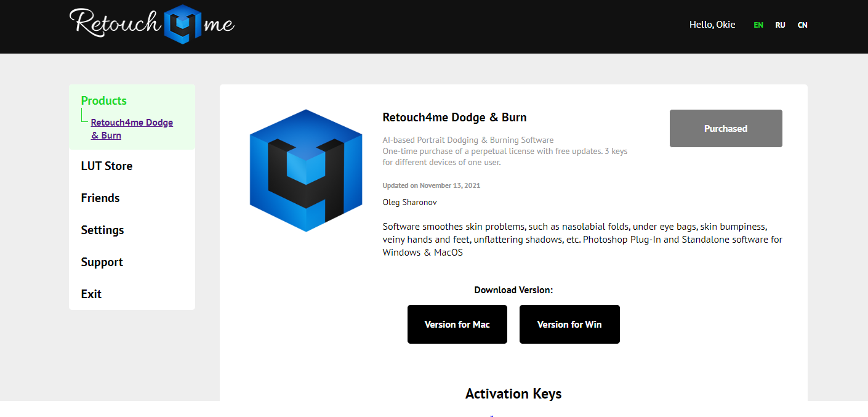Switch language to RU
Viewport: 868px width, 417px height.
(780, 25)
